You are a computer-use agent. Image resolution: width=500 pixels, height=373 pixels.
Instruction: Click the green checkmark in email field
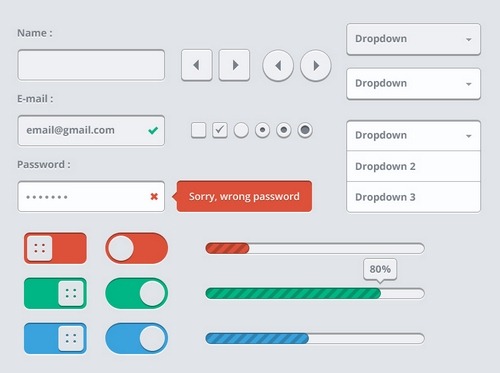[153, 130]
